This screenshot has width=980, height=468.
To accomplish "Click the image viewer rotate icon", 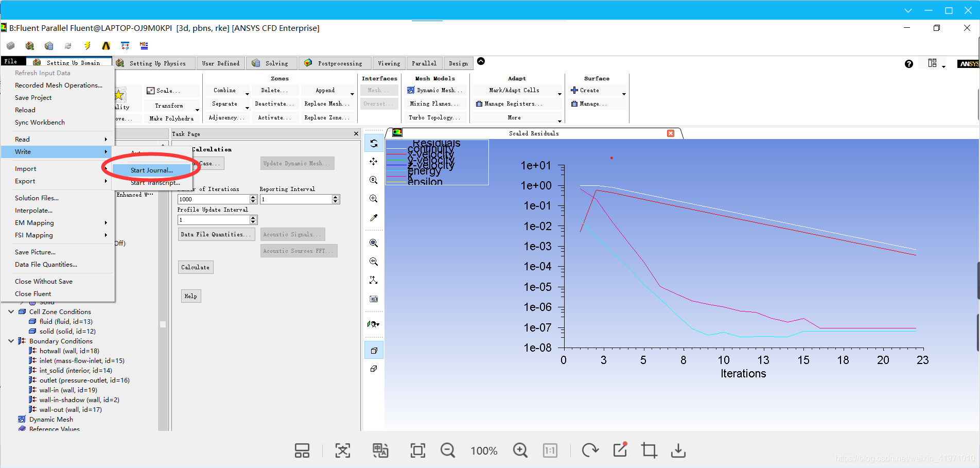I will pos(590,450).
